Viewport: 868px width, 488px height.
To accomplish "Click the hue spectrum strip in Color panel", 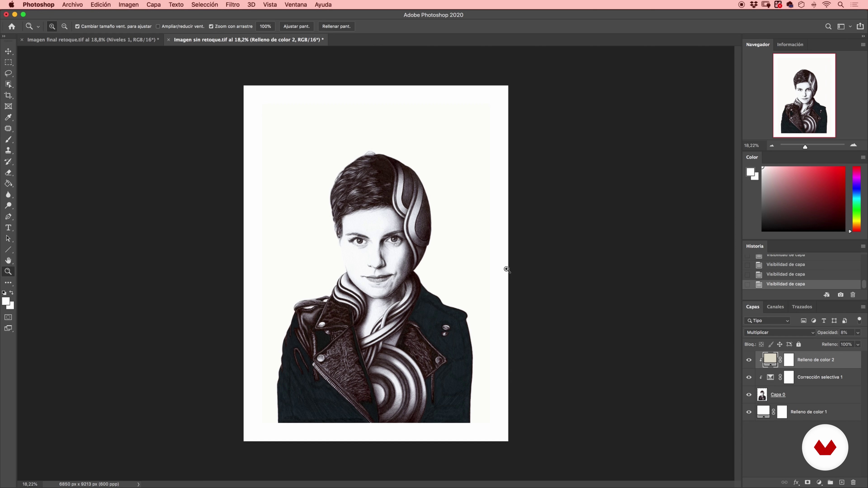I will [856, 199].
